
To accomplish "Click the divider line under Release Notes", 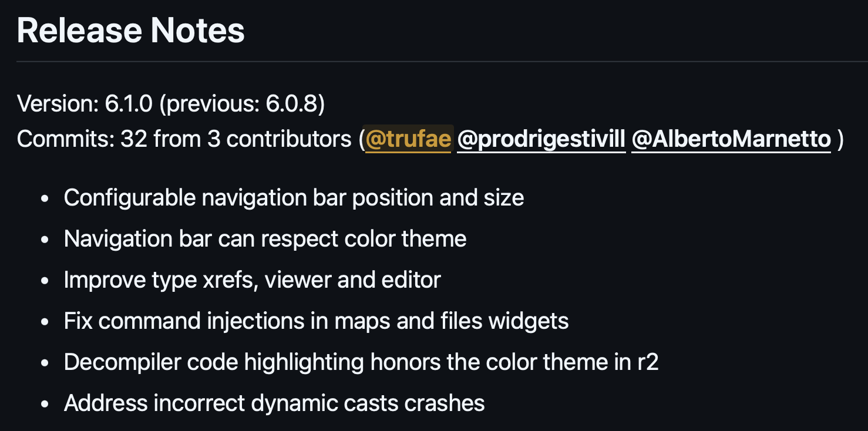I will pos(434,61).
